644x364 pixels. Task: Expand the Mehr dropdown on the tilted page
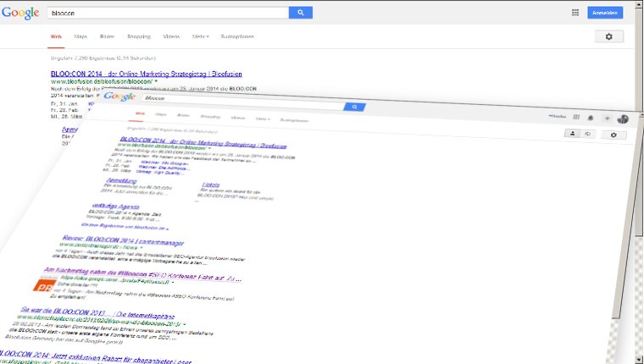[x=263, y=119]
